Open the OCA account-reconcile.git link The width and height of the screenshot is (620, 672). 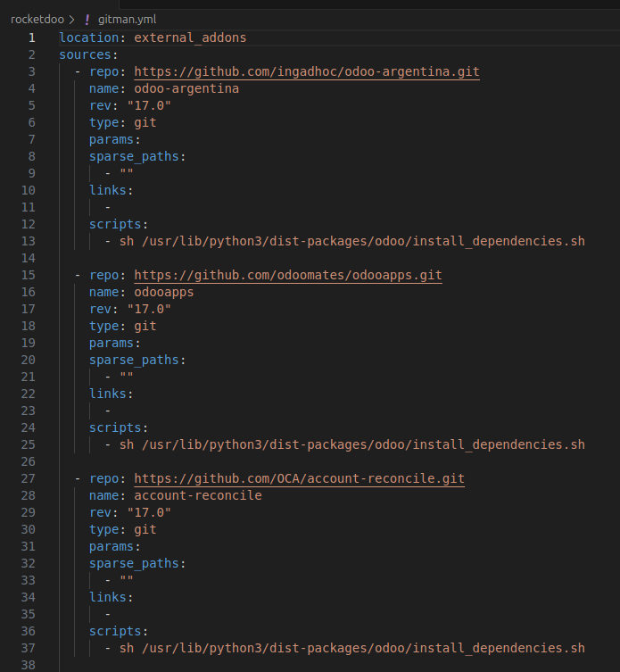(300, 478)
